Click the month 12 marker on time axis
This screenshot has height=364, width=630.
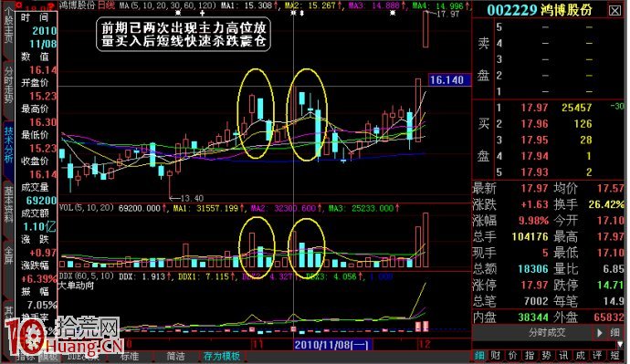[x=425, y=344]
